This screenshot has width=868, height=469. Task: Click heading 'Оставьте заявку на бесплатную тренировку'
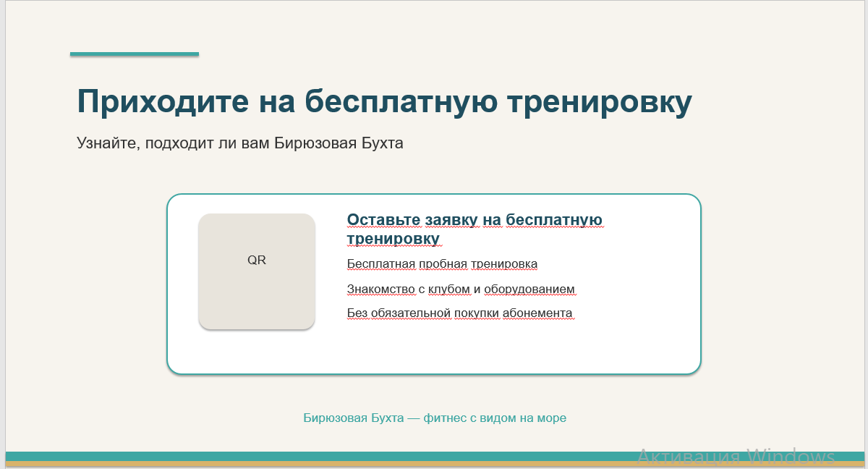(x=475, y=229)
